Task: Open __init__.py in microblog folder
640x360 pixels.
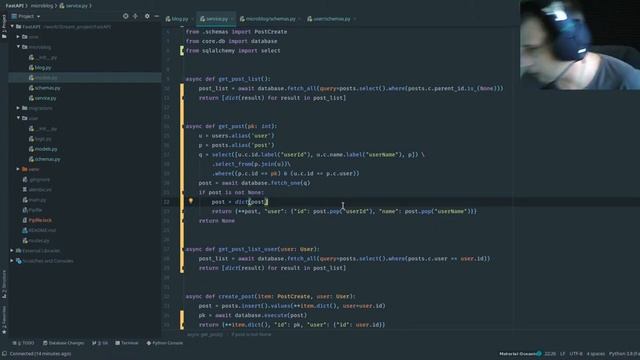Action: (43, 58)
